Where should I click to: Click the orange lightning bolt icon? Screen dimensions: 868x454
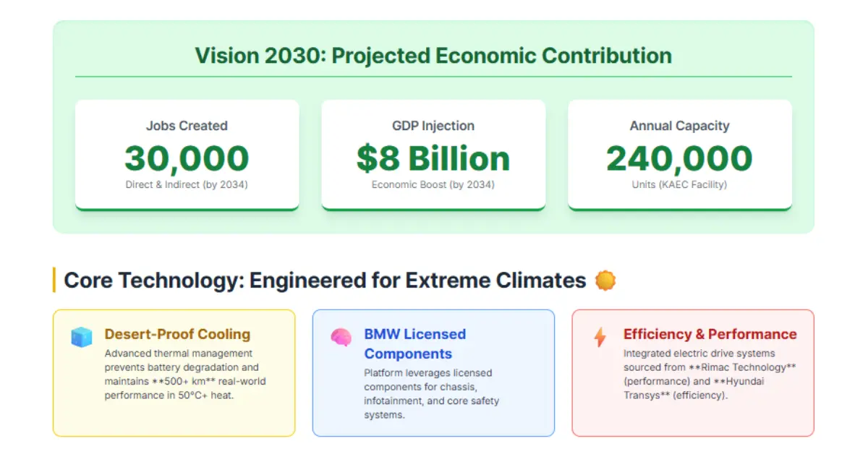click(600, 337)
